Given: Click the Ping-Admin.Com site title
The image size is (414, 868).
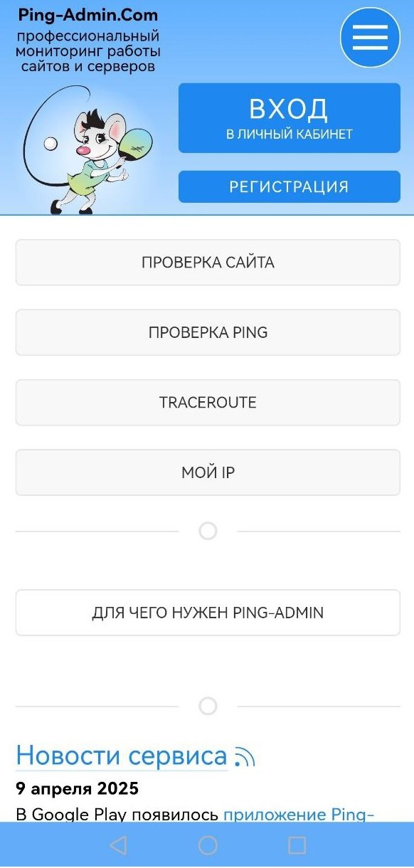Looking at the screenshot, I should pos(87,14).
